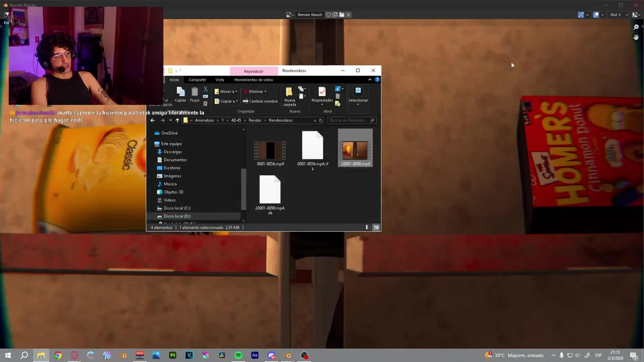
Task: Click Animation breadcrumb in address bar
Action: coord(204,120)
